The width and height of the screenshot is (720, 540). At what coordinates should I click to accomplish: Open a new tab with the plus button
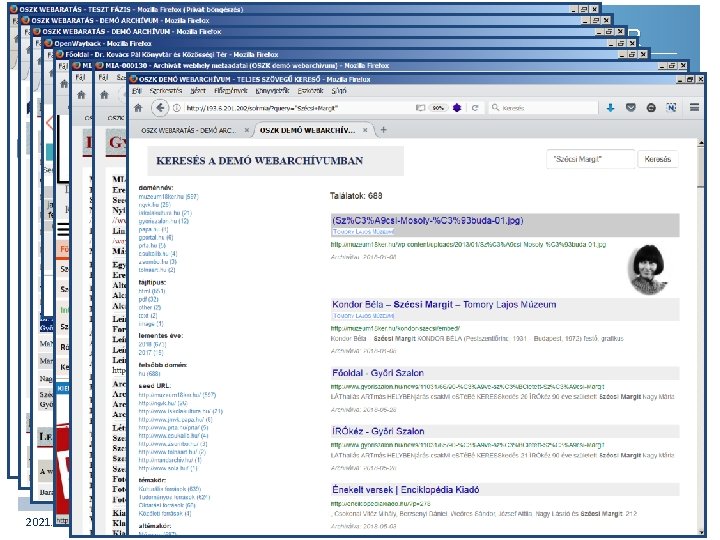pyautogui.click(x=383, y=130)
